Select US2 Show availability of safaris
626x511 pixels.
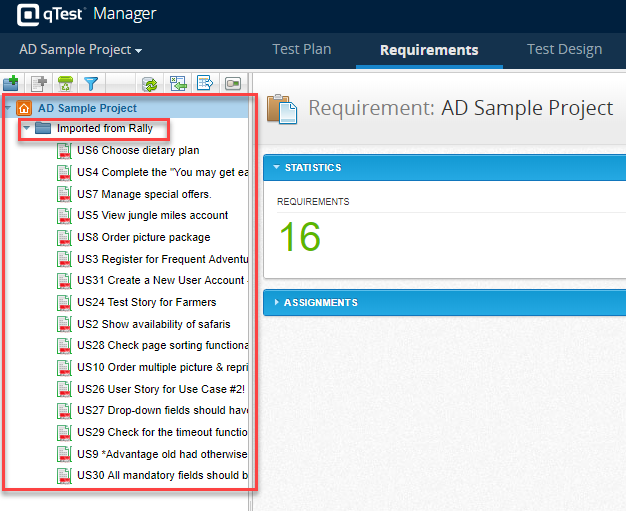tap(153, 324)
